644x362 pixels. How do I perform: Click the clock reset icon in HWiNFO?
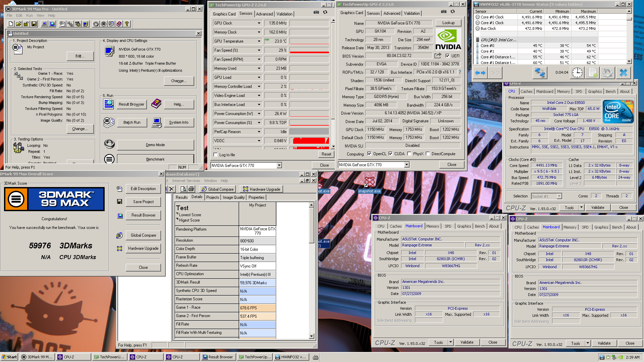tap(577, 73)
